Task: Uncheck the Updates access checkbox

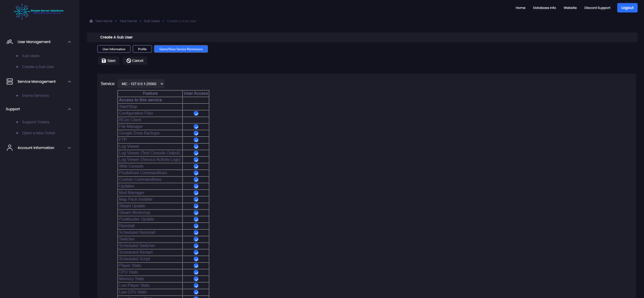Action: point(196,186)
